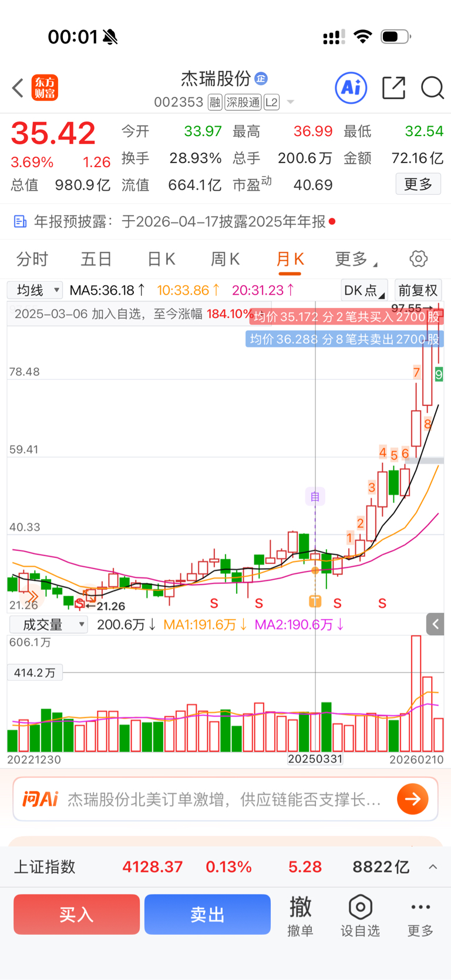Open the 均线 indicator dropdown
This screenshot has width=451, height=980.
(35, 290)
